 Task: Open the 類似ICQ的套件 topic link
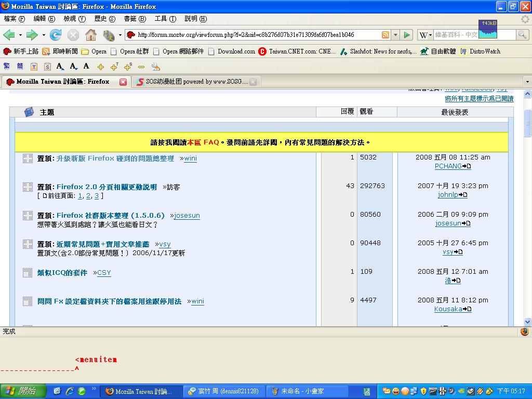62,273
